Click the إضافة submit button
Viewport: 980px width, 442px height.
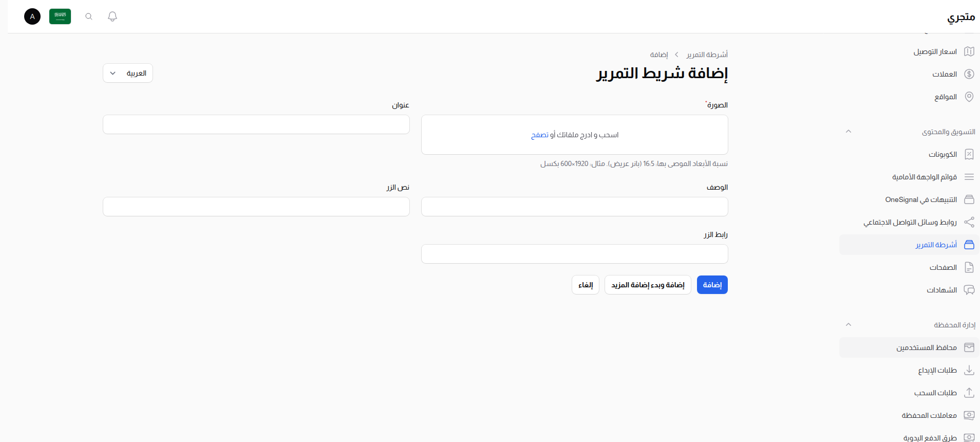point(712,285)
